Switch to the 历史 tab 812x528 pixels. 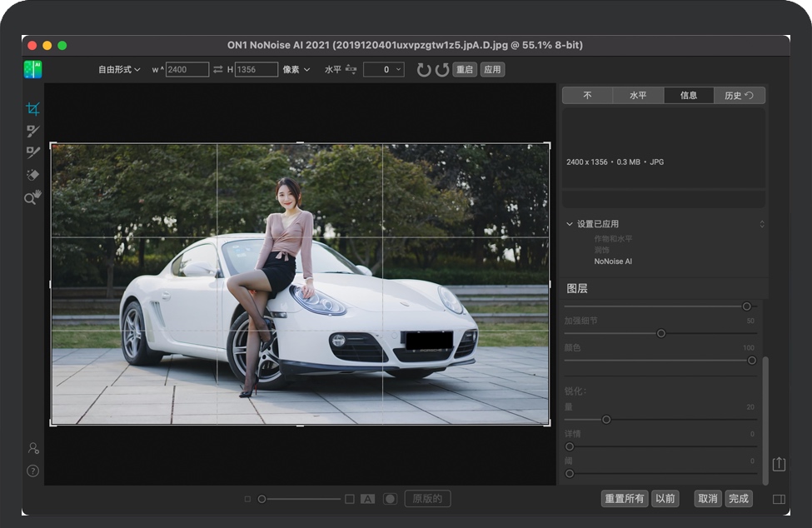739,96
